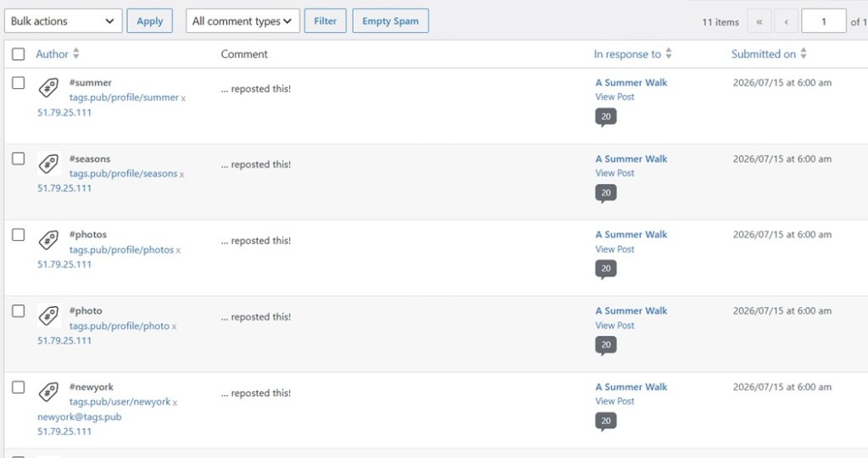
Task: Open the 20 comments bubble in #seasons row
Action: coord(605,193)
